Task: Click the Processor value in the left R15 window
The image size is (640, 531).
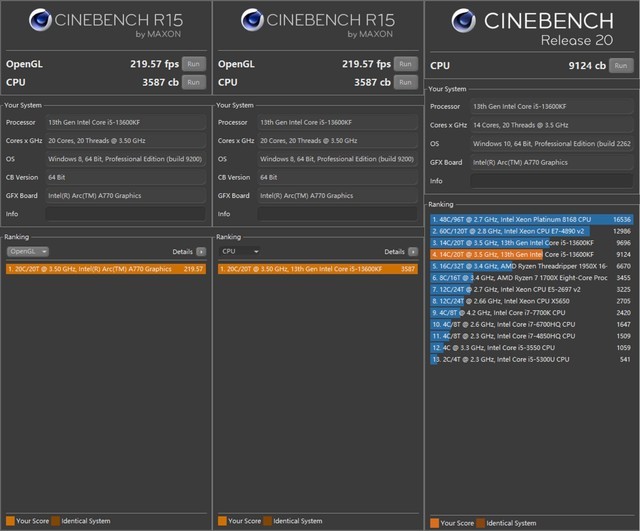Action: (125, 122)
